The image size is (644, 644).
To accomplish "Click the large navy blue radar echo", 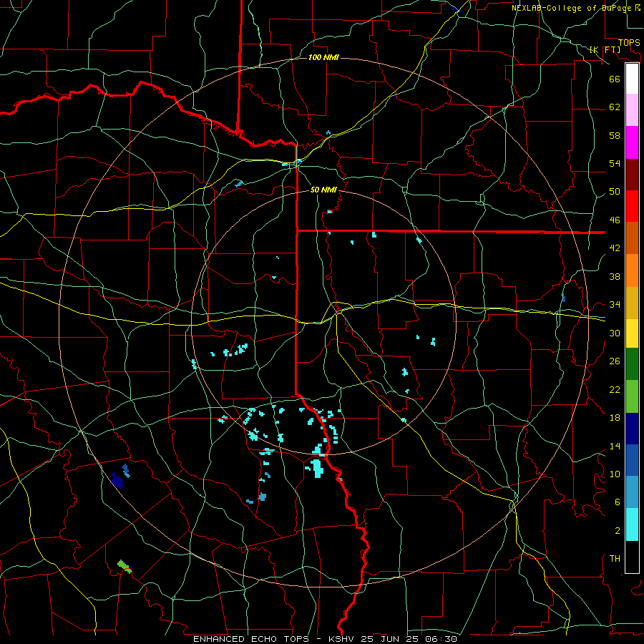I will click(117, 481).
